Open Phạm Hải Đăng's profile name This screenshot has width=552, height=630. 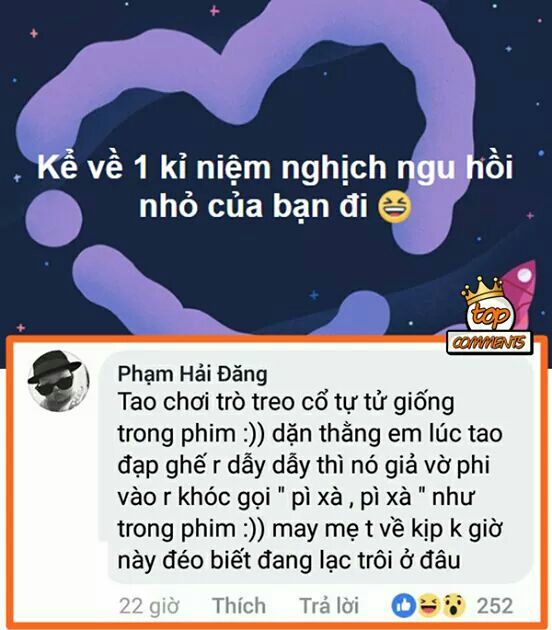pos(192,374)
